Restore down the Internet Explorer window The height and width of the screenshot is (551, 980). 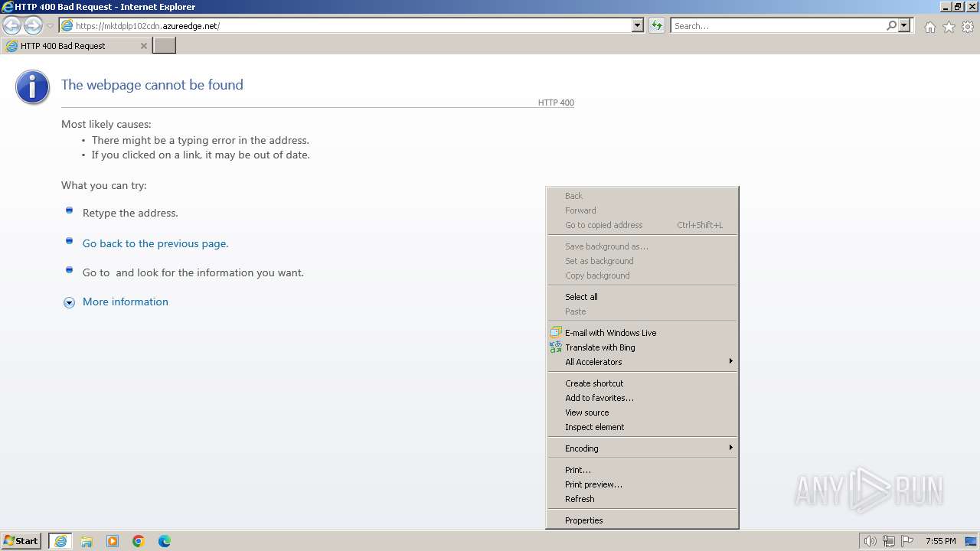959,7
